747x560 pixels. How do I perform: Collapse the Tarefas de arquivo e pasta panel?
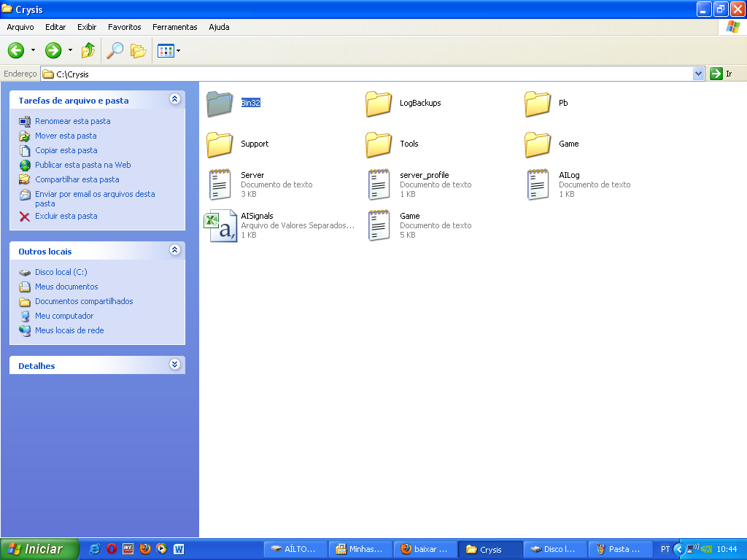(175, 99)
